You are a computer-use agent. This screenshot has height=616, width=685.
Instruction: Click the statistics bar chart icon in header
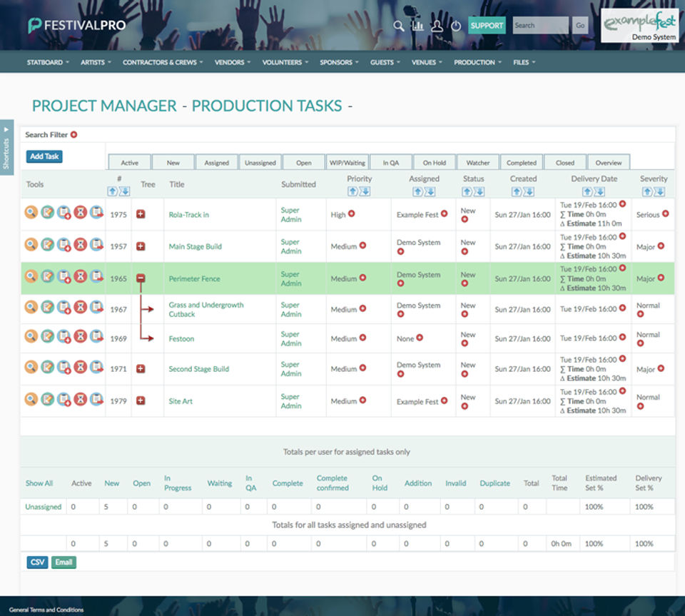tap(418, 26)
